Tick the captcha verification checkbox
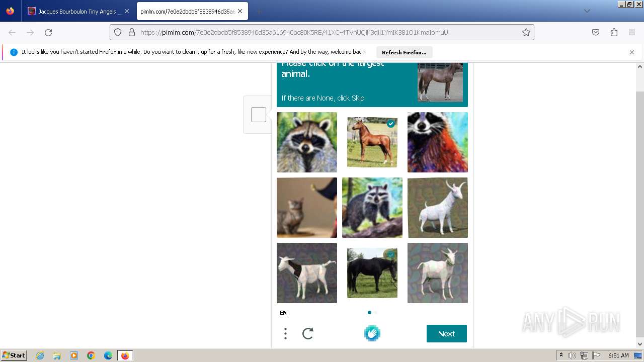 259,115
